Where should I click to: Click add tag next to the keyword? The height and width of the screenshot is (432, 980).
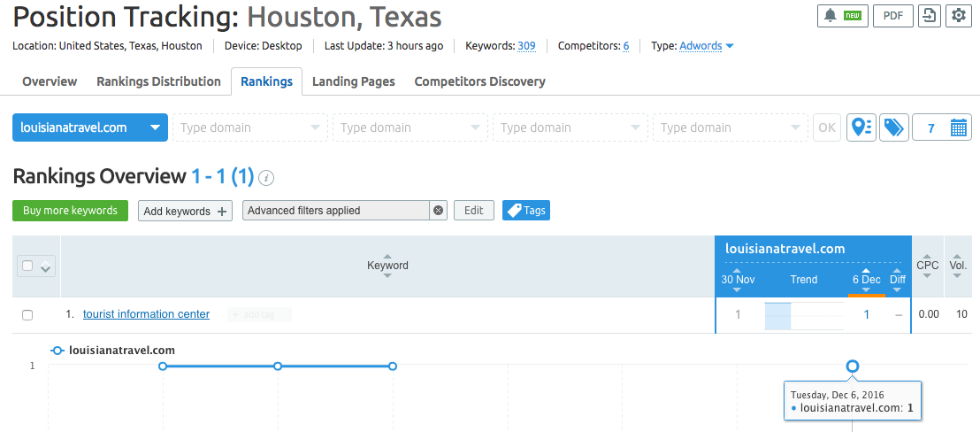click(259, 315)
